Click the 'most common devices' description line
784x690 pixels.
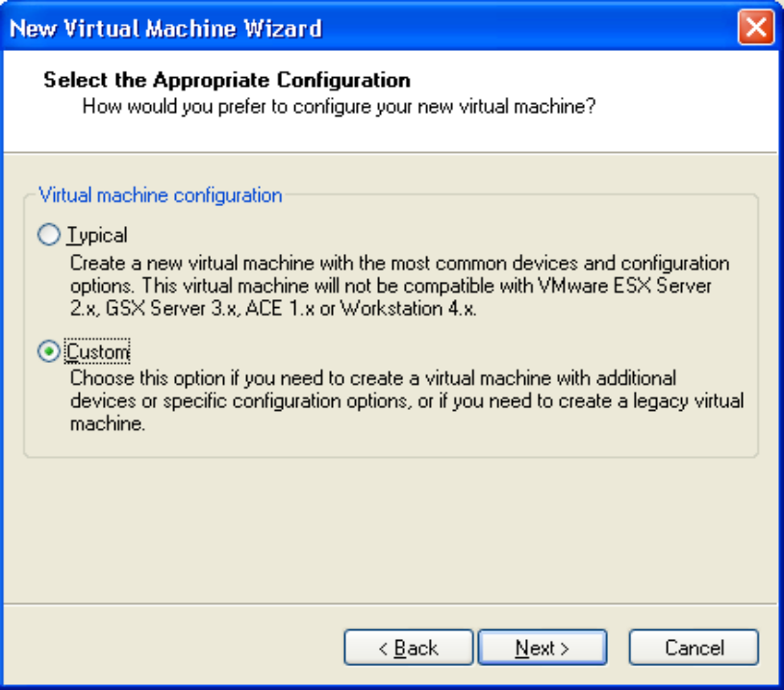pos(399,263)
